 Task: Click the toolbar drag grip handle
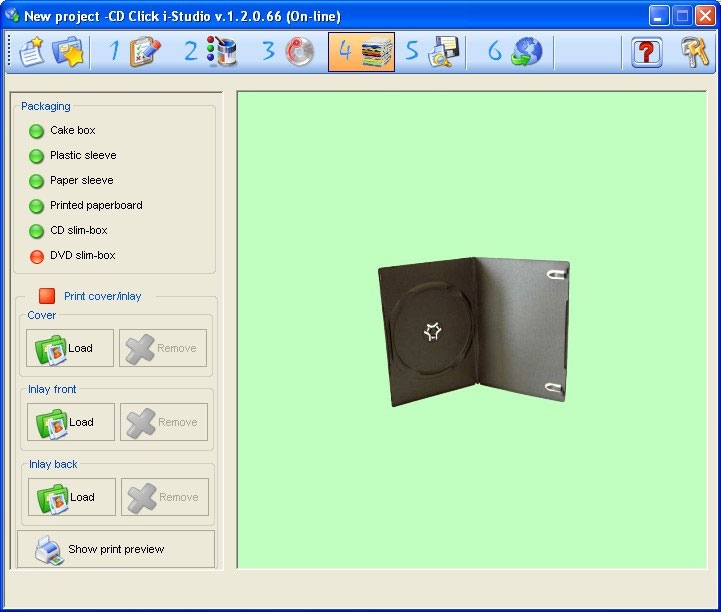point(9,51)
